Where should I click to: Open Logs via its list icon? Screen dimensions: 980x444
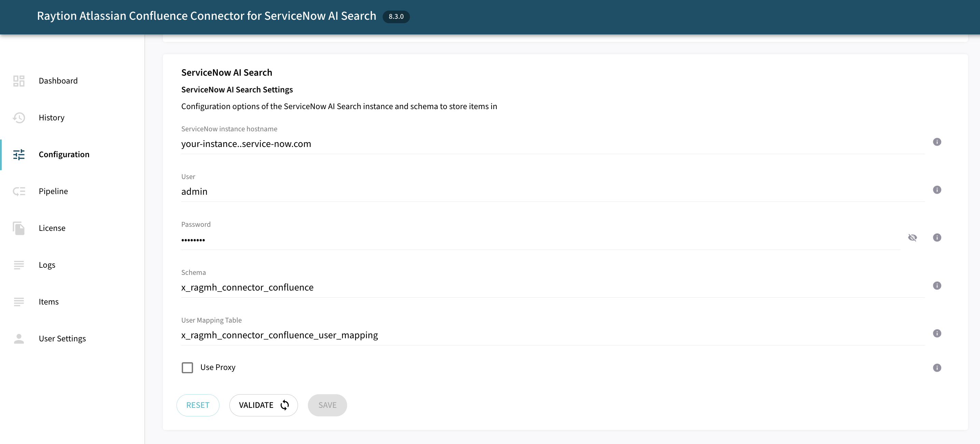(18, 265)
